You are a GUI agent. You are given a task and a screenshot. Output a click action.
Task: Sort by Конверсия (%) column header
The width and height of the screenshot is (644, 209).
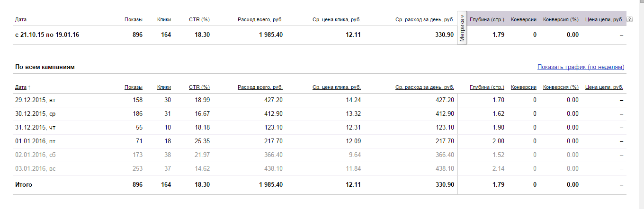561,87
